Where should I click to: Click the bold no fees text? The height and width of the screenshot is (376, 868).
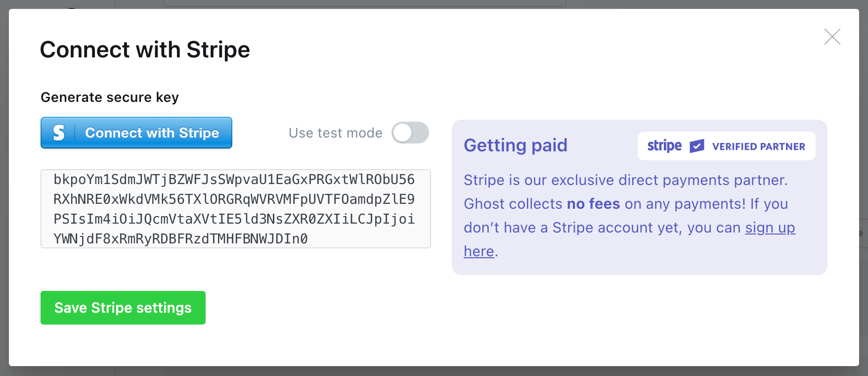pos(593,204)
